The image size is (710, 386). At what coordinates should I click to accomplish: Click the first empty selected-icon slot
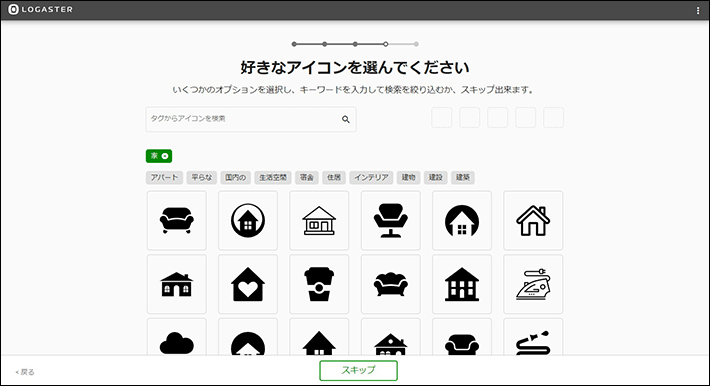tap(441, 117)
